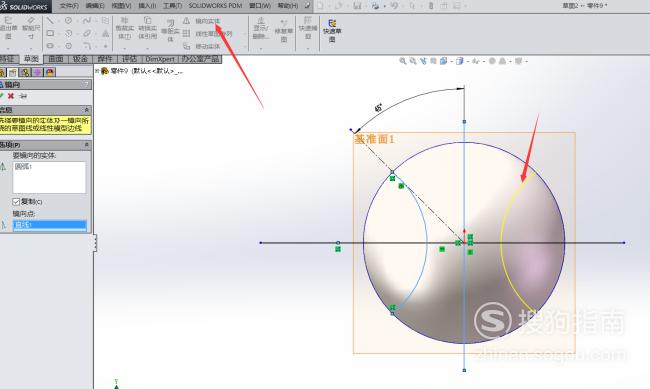Select the Spline sketch tool
Viewport: 650px width, 389px height.
click(86, 20)
